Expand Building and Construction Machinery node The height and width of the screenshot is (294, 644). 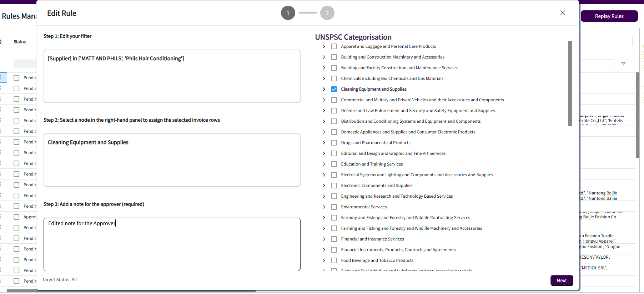[x=324, y=57]
